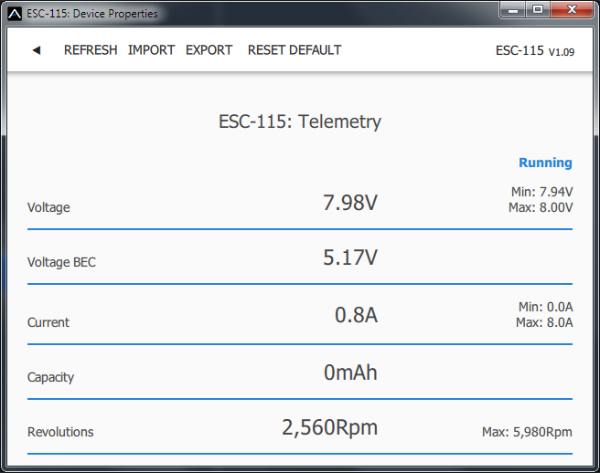Click the Max: 5,980Rpm text
This screenshot has height=473, width=600.
coord(527,433)
